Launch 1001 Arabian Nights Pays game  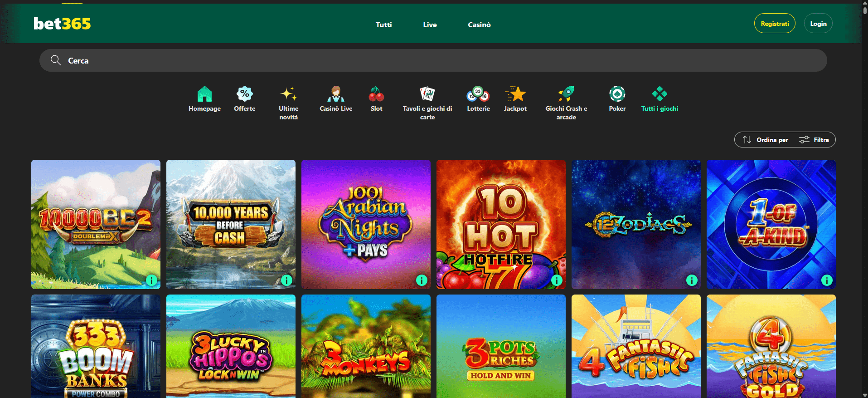366,224
